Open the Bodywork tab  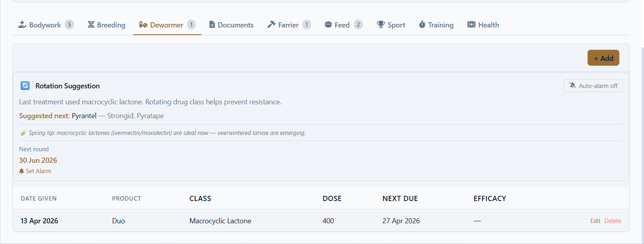[x=46, y=25]
